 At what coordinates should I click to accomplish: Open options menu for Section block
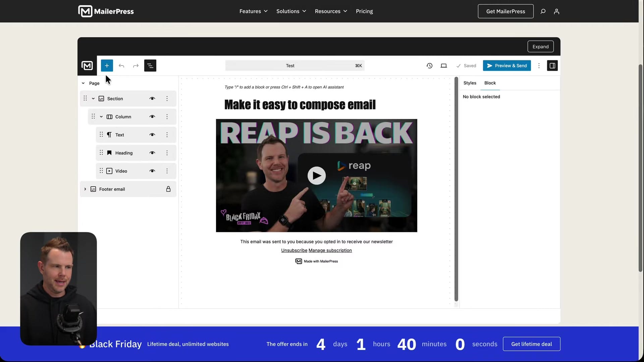167,99
